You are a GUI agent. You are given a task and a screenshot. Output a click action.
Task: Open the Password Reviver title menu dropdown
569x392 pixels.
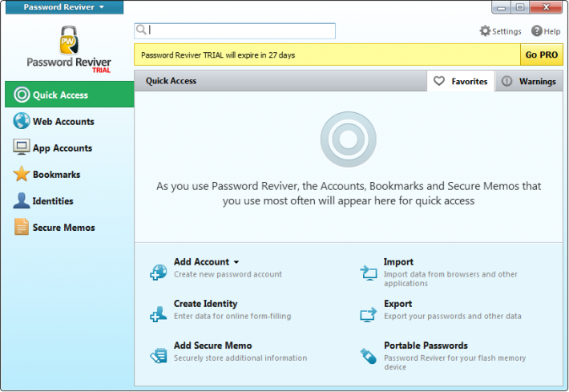[64, 7]
